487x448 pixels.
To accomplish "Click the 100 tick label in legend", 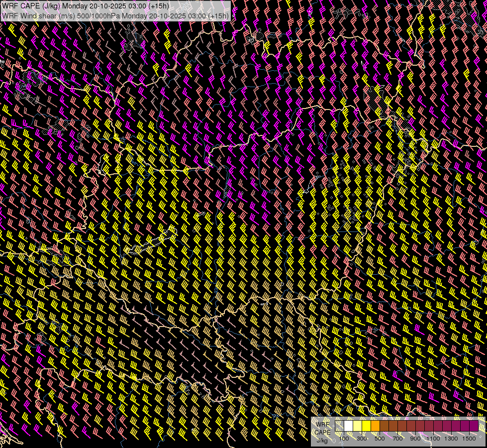I will click(x=344, y=439).
